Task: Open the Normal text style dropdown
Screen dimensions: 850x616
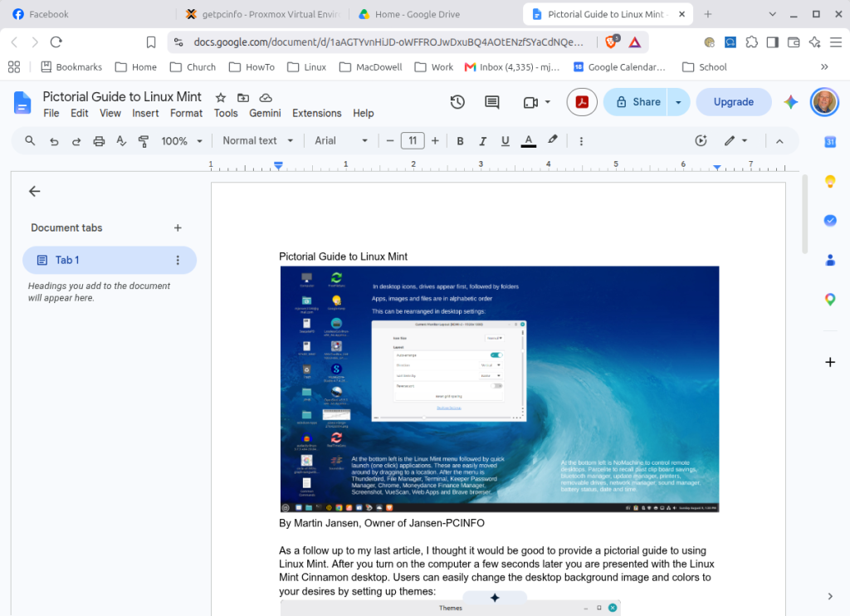Action: coord(258,141)
